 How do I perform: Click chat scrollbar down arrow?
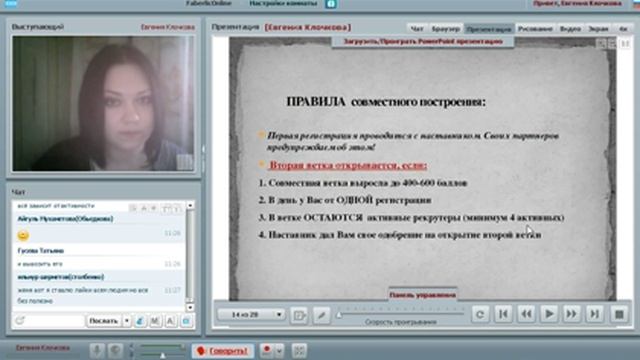click(x=190, y=307)
